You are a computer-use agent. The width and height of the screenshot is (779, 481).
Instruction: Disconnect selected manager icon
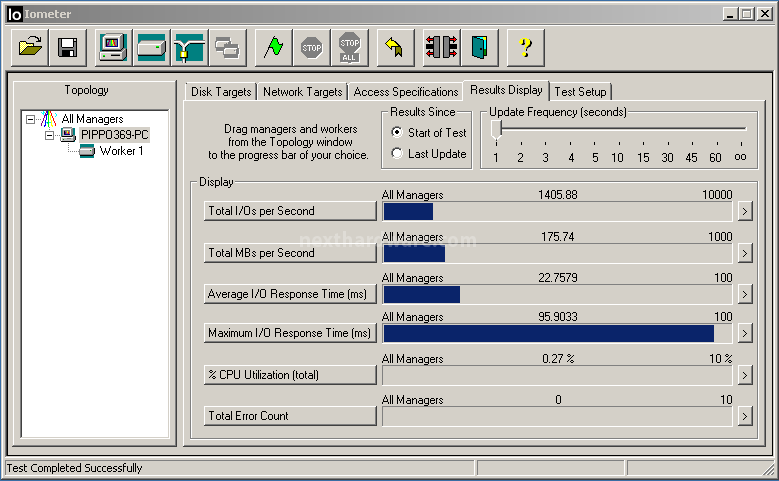(x=441, y=48)
